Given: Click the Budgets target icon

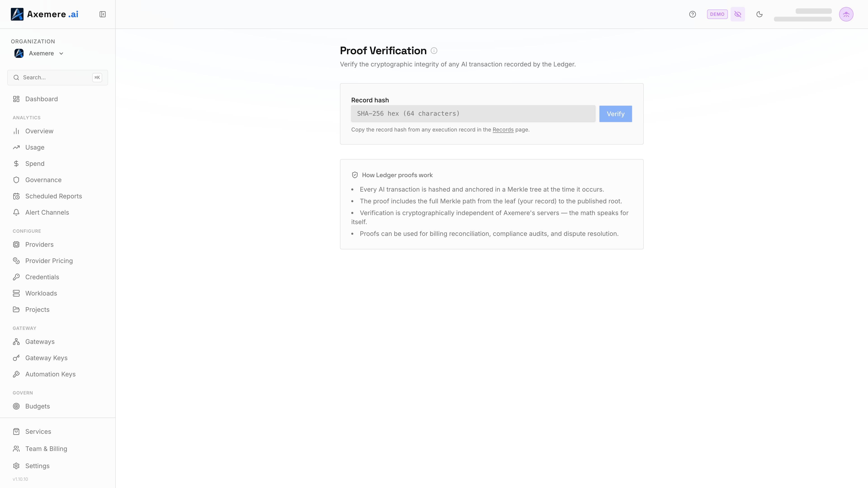Looking at the screenshot, I should 16,406.
